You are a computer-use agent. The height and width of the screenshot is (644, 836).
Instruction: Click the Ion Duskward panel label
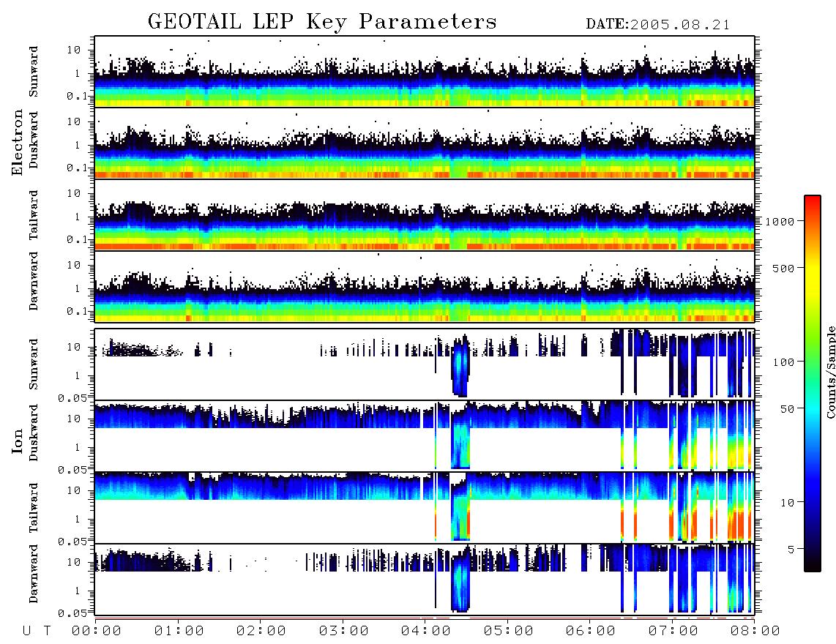tap(34, 433)
